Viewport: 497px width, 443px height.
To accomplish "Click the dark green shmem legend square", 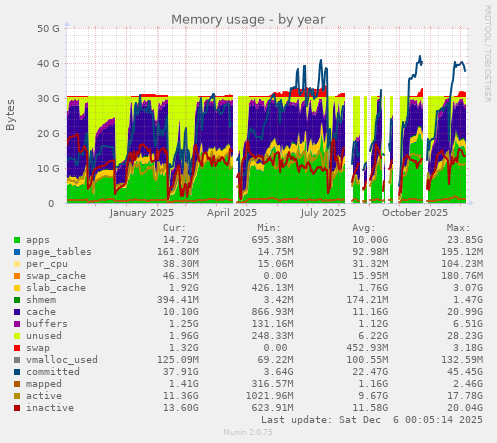I will click(x=17, y=300).
